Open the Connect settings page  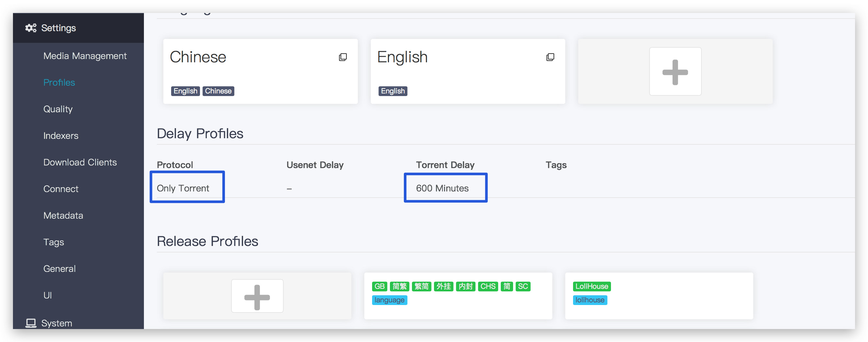(61, 189)
